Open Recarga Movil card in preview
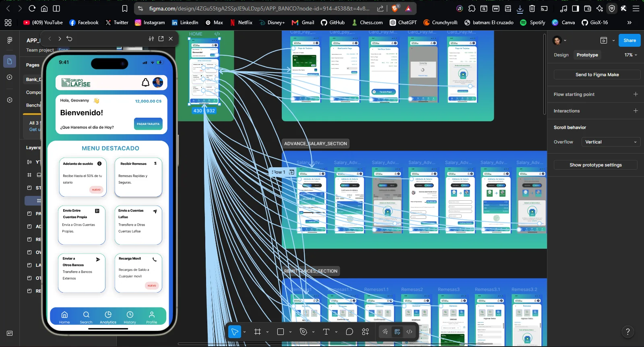The width and height of the screenshot is (644, 347). pos(138,273)
